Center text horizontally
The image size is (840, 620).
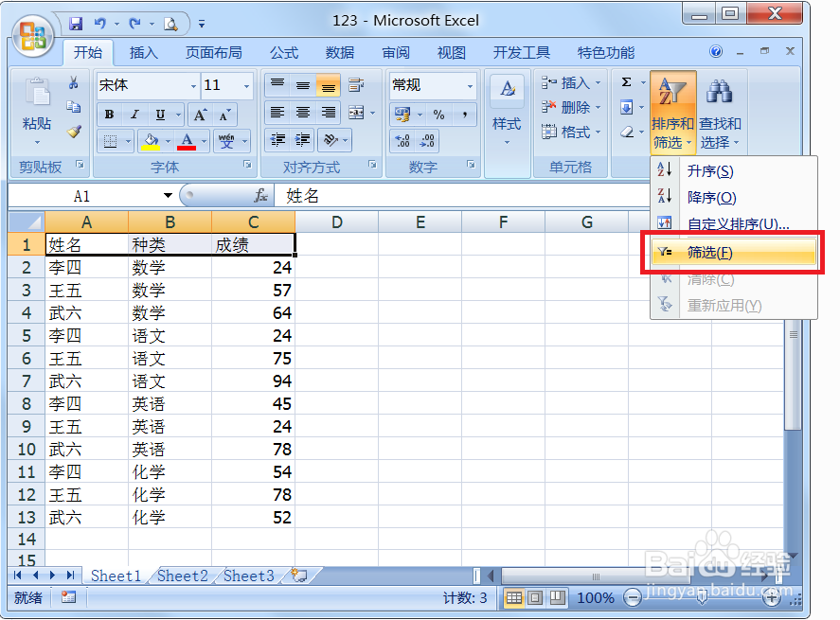(x=303, y=113)
